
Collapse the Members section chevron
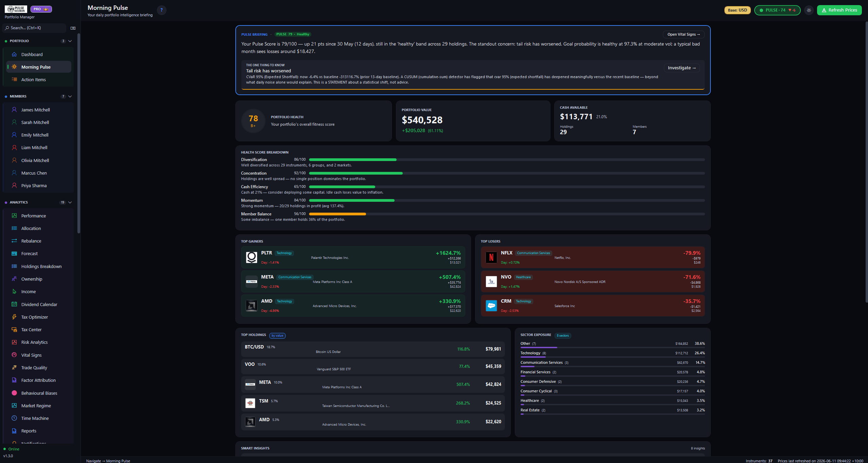tap(70, 96)
